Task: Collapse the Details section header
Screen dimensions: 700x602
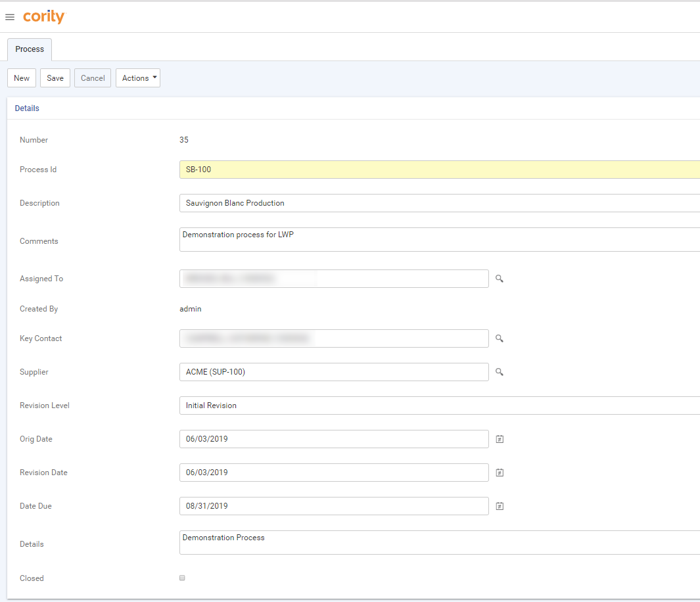Action: [27, 108]
